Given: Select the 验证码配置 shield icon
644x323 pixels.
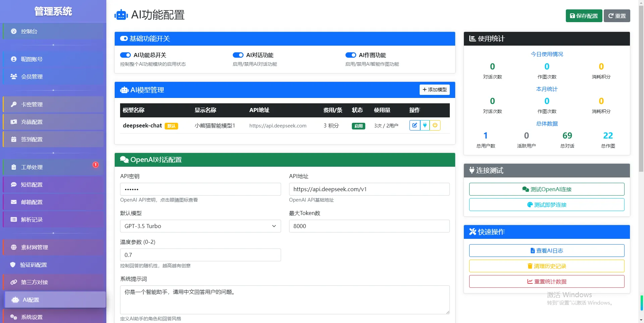Looking at the screenshot, I should [x=13, y=265].
